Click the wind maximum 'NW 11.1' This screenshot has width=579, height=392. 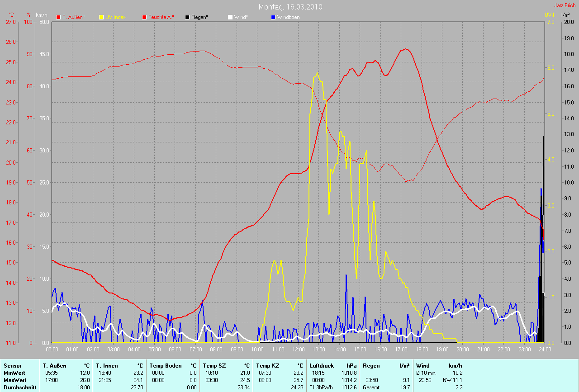[x=452, y=380]
